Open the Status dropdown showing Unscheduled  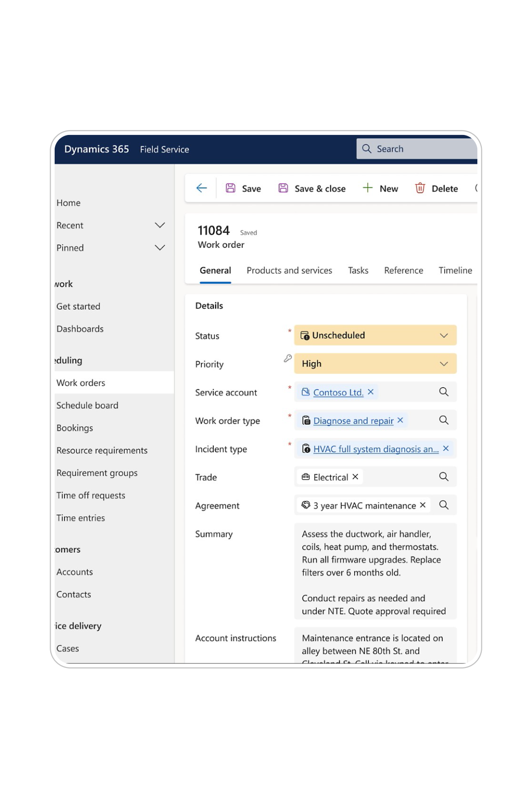point(375,335)
